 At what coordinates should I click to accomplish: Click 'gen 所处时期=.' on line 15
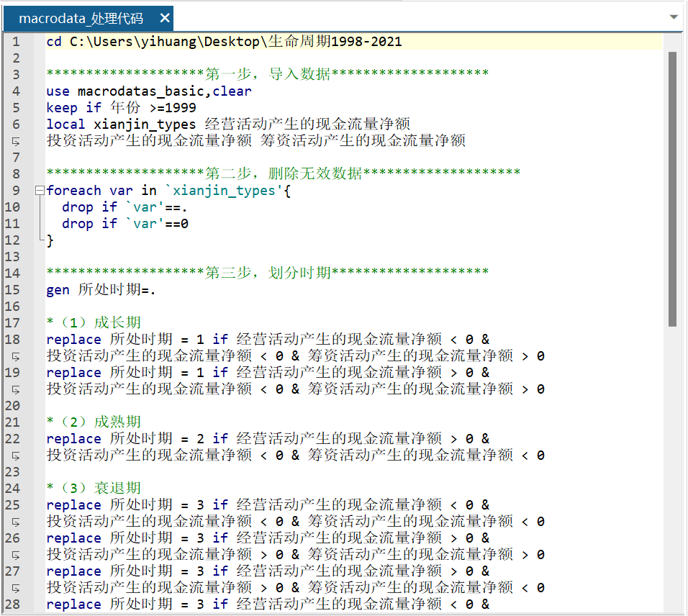tap(101, 289)
